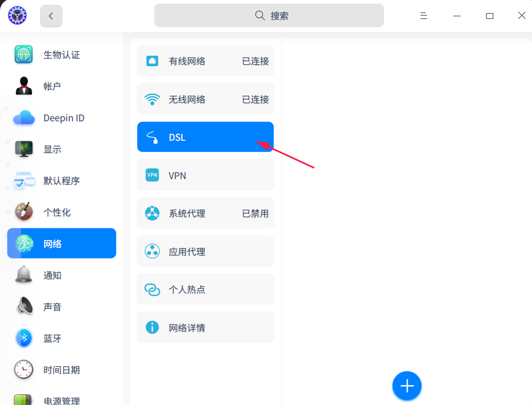The width and height of the screenshot is (532, 405).
Task: Click the 已连接 status of 有线网络
Action: [255, 61]
